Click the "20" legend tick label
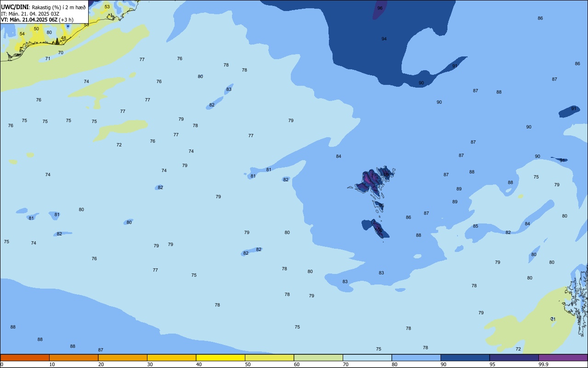 click(x=101, y=364)
